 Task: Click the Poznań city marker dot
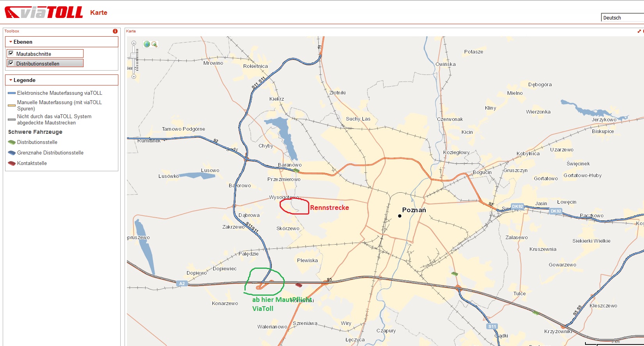400,216
